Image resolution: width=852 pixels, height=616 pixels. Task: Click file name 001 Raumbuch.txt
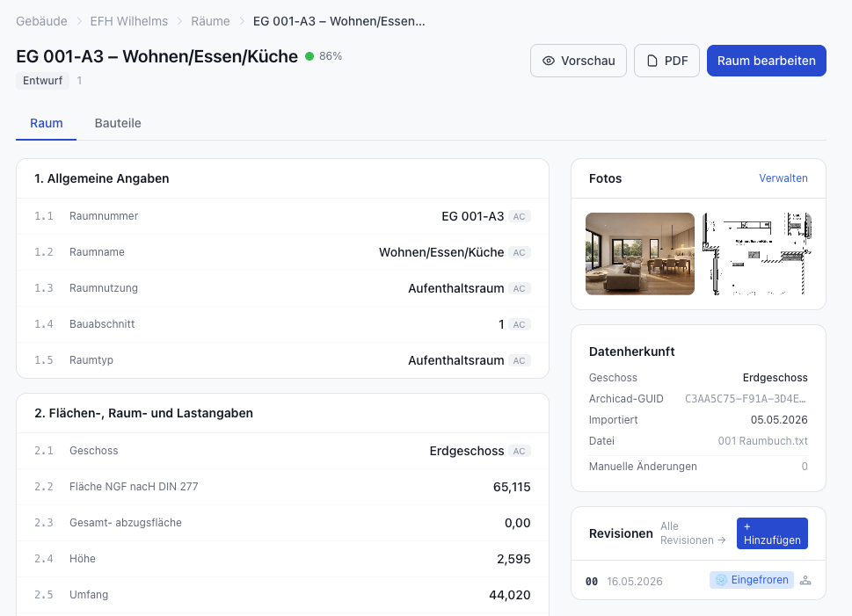coord(763,440)
